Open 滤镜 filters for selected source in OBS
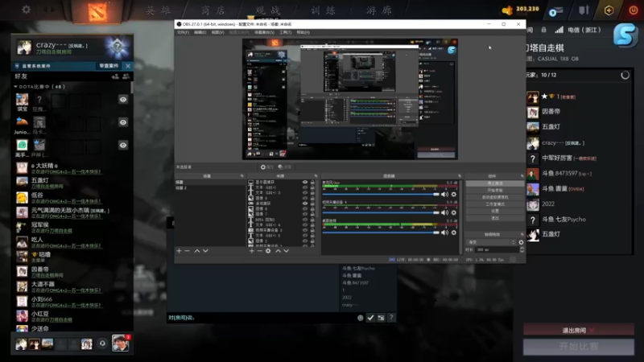Image resolution: width=644 pixels, height=362 pixels. tap(285, 167)
